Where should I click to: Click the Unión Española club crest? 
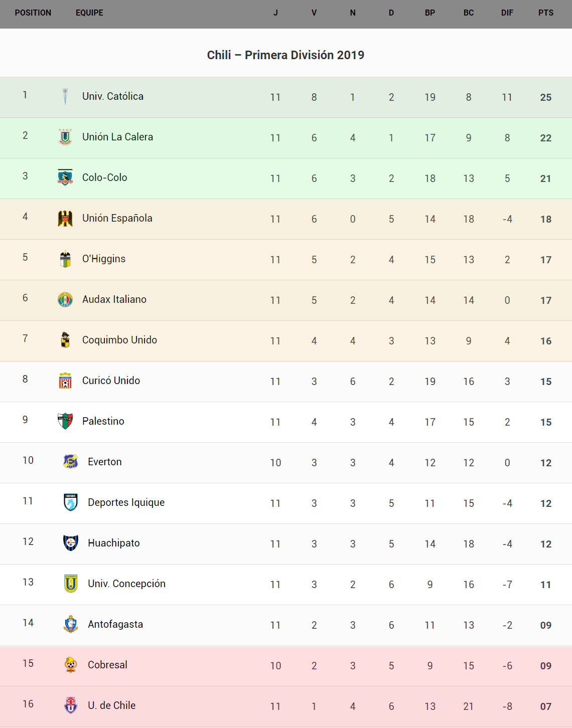(65, 218)
